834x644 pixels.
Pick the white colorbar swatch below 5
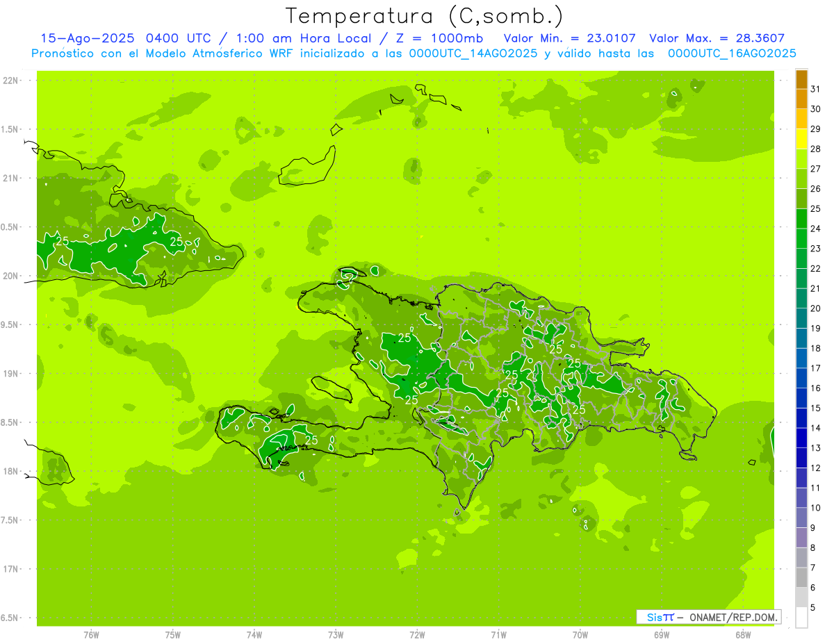pos(801,618)
